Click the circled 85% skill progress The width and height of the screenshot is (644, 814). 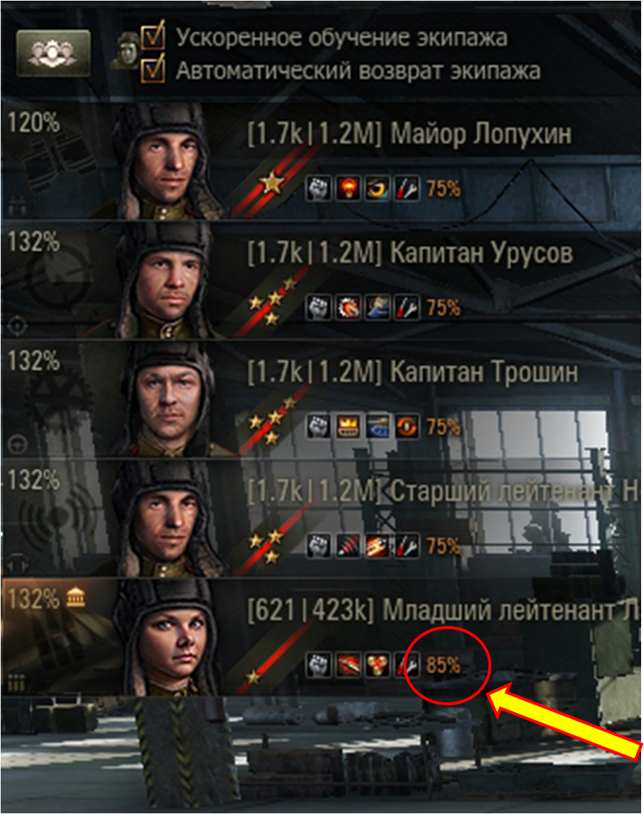point(443,664)
